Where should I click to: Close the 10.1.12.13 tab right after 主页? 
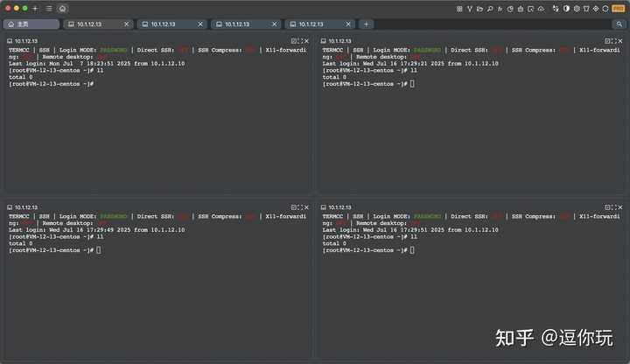[127, 24]
